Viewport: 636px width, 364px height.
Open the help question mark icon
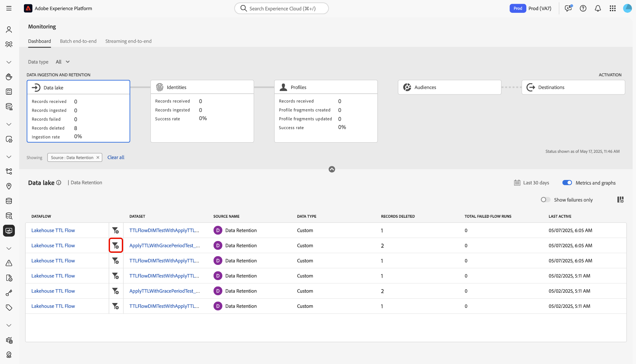pyautogui.click(x=583, y=8)
